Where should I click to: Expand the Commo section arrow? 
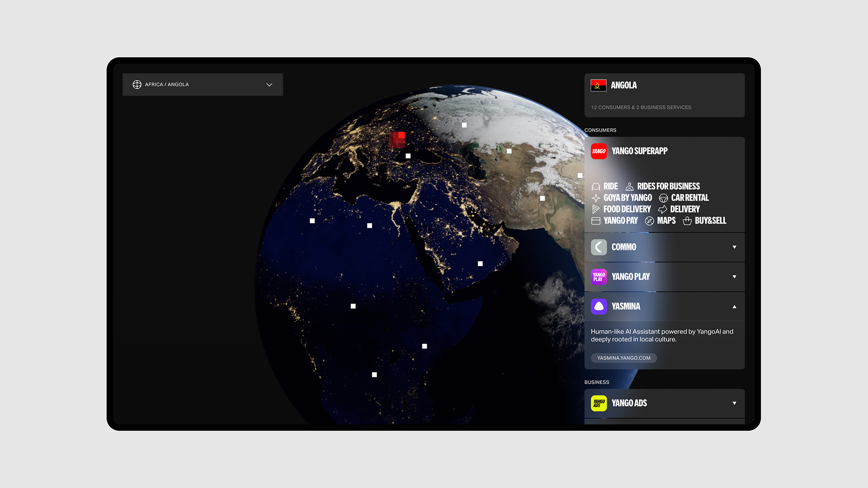[x=734, y=247]
